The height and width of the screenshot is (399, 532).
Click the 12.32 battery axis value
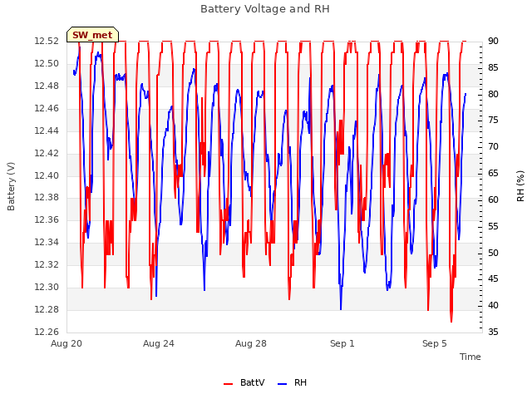tap(47, 264)
